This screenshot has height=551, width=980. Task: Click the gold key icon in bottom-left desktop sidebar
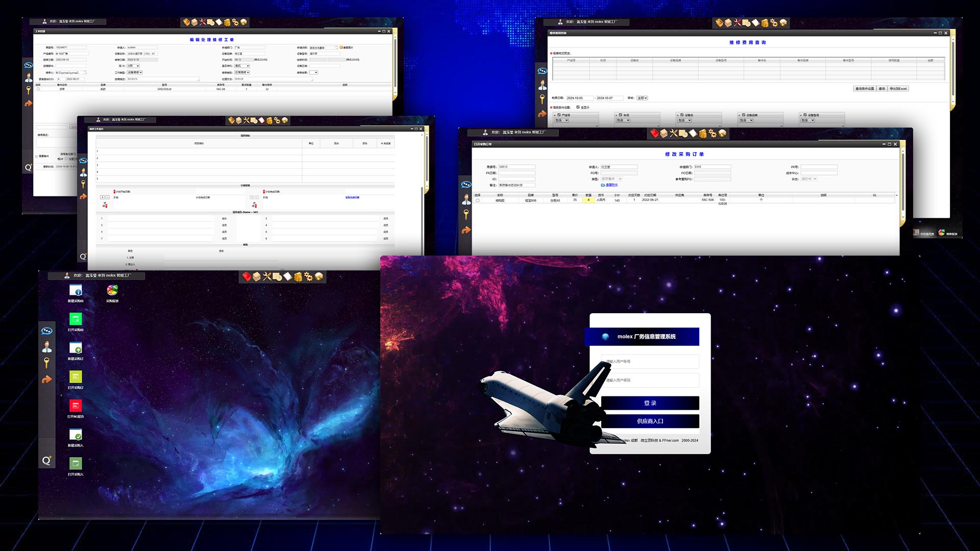tap(46, 363)
